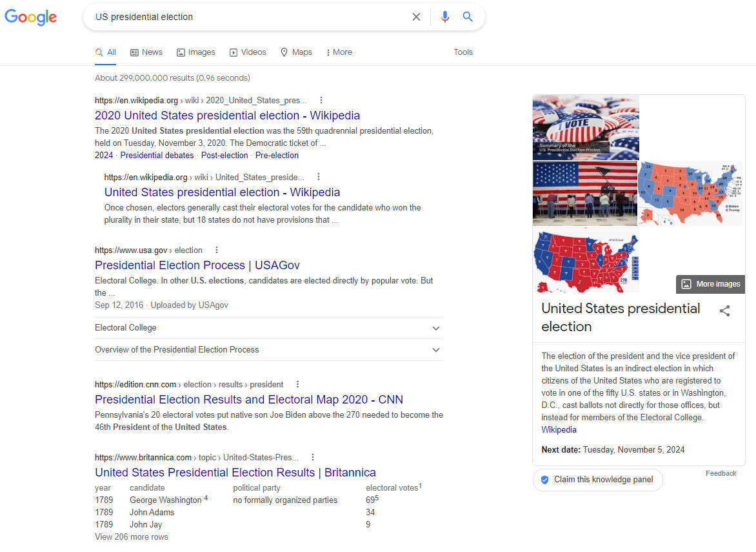Open three-dot menu beside Britannica result URL

[x=313, y=458]
